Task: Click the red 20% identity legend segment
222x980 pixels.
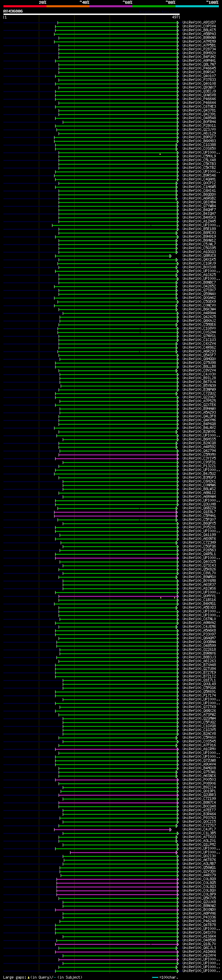Action: click(25, 7)
